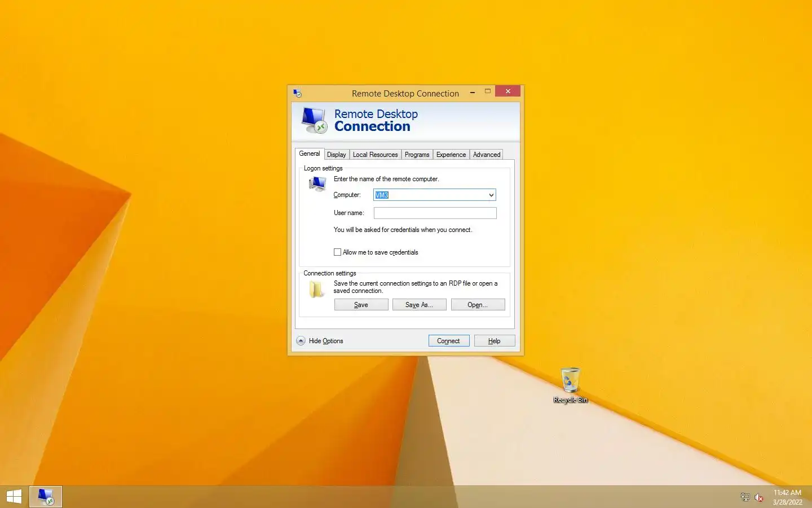Minimize the Remote Desktop Connection window
Viewport: 812px width, 508px height.
473,92
